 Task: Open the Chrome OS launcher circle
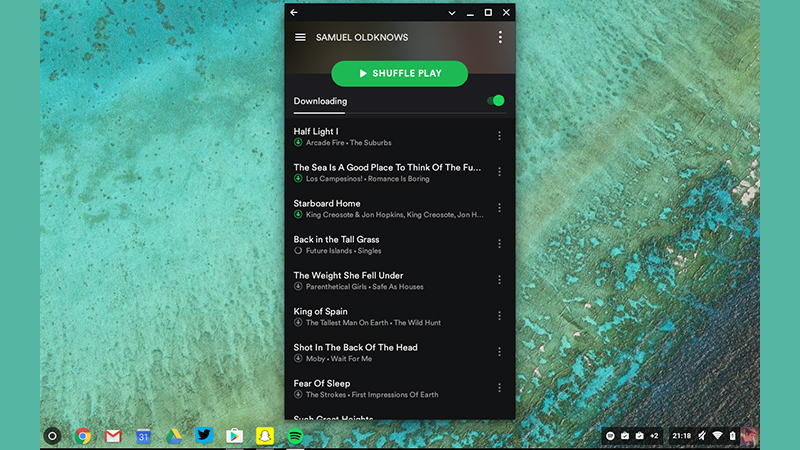click(x=52, y=436)
